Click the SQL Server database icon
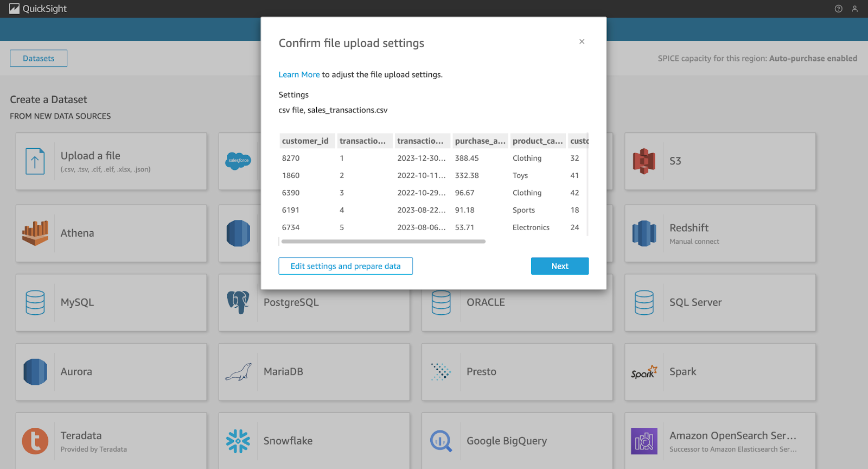Screen dimensions: 868x469 click(x=644, y=303)
